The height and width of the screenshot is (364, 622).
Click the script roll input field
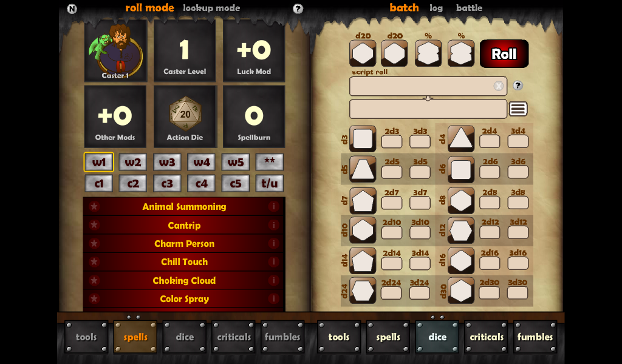[x=425, y=86]
